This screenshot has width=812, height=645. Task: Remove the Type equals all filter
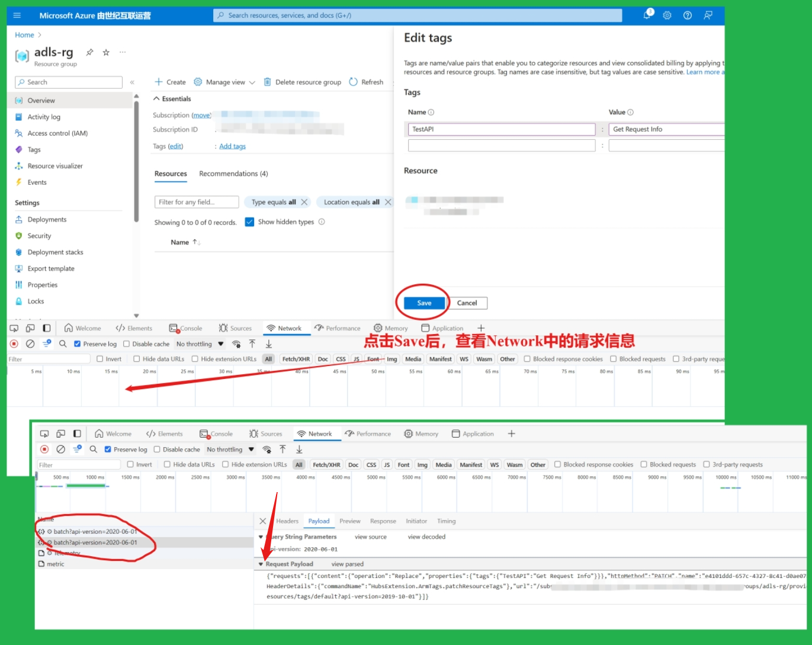point(304,202)
